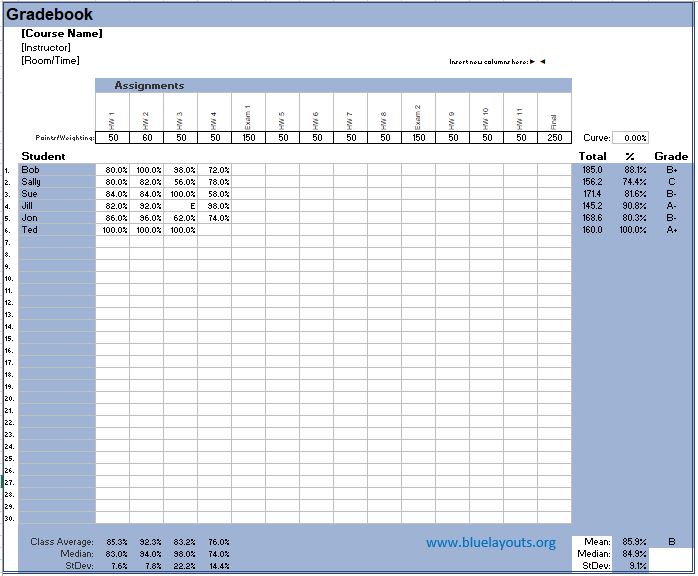Click the [Room/Time] placeholder cell
The width and height of the screenshot is (698, 576).
[50, 60]
